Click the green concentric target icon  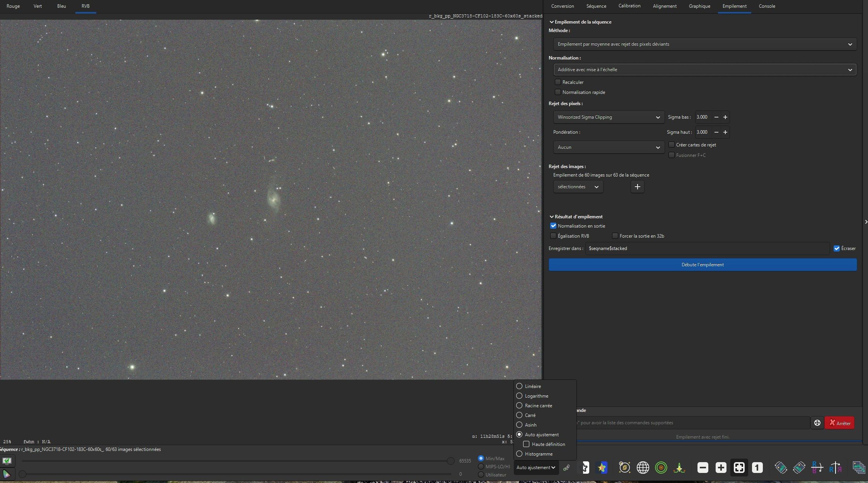(x=661, y=468)
